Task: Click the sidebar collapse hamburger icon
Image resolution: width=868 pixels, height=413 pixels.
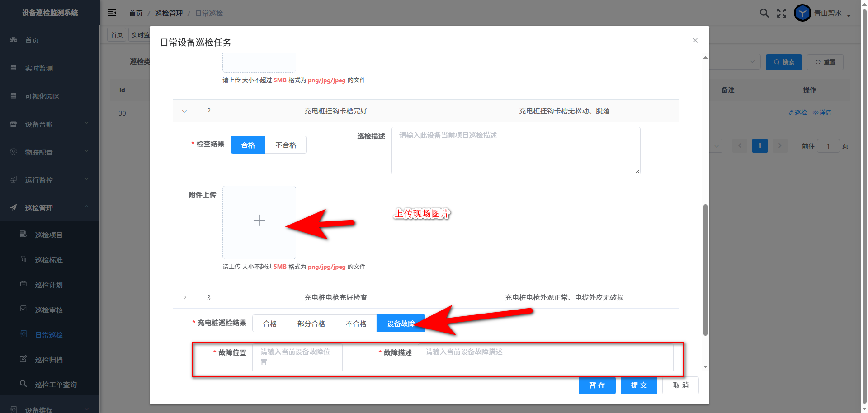Action: click(x=112, y=13)
